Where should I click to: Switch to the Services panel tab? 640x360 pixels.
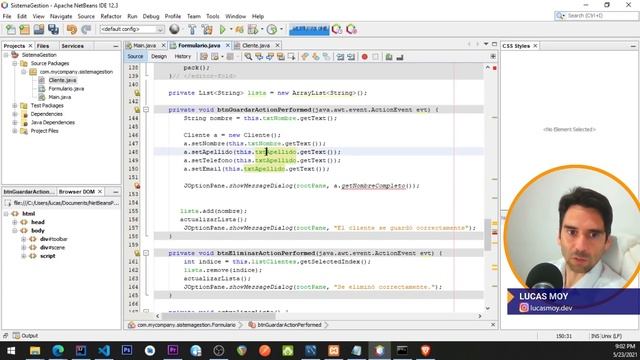72,46
